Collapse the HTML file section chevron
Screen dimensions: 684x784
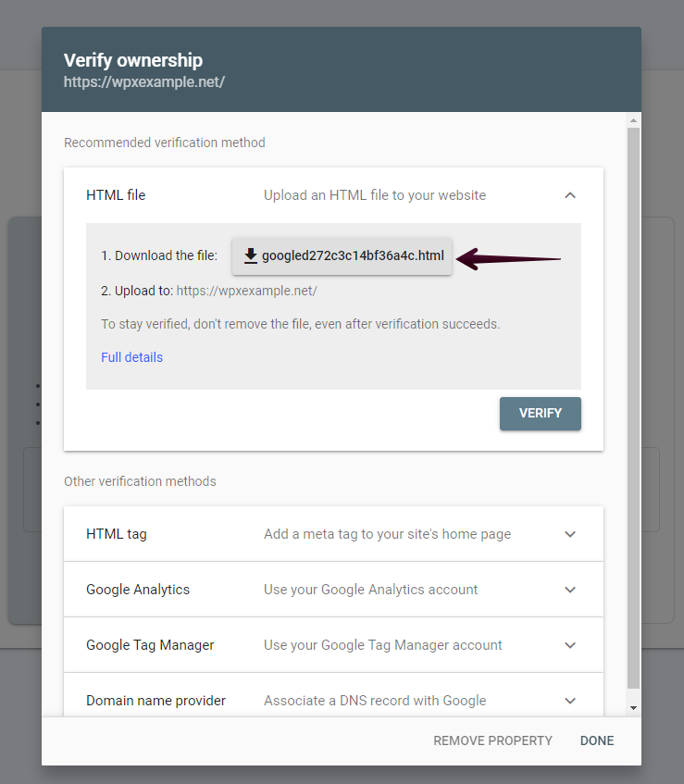pyautogui.click(x=570, y=195)
